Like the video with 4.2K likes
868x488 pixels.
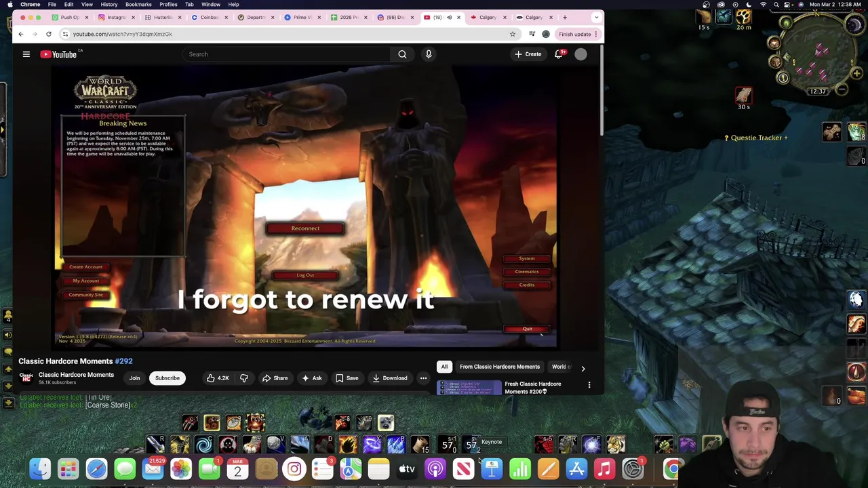click(218, 378)
